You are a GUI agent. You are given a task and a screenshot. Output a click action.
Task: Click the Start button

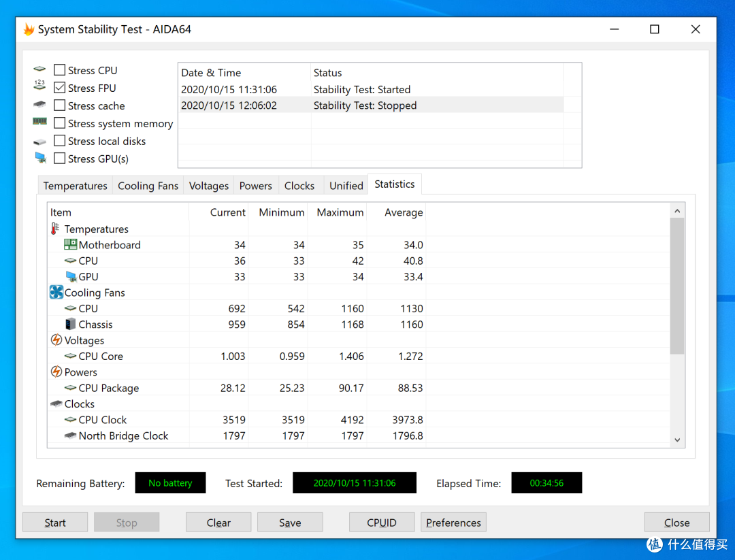[x=55, y=522]
